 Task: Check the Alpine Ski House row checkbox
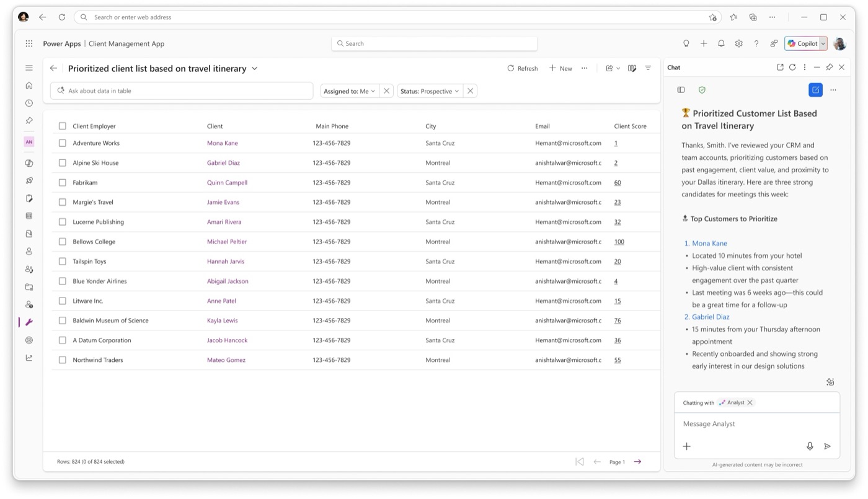click(62, 163)
